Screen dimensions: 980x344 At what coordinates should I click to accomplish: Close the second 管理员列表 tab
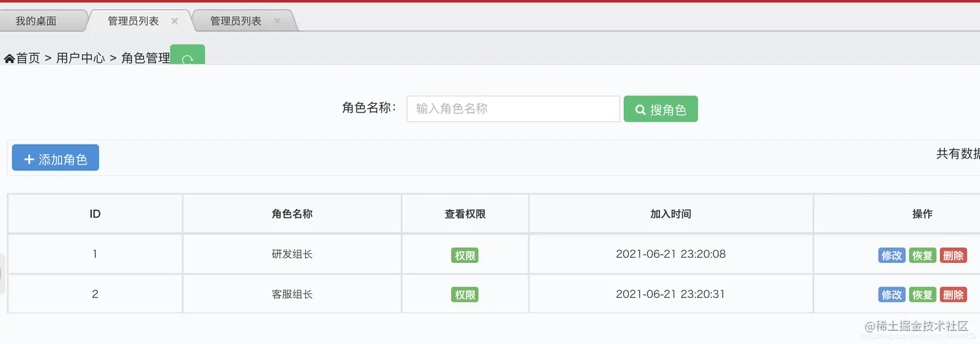click(x=277, y=21)
